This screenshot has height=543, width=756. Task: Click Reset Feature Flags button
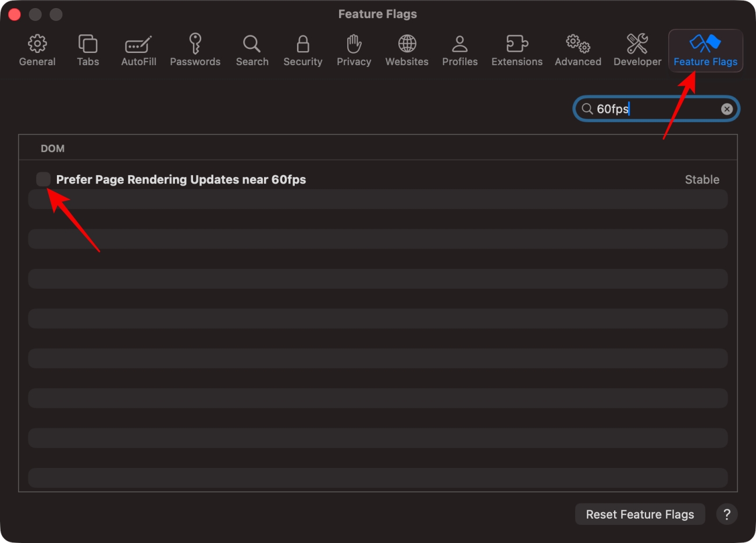(x=640, y=514)
